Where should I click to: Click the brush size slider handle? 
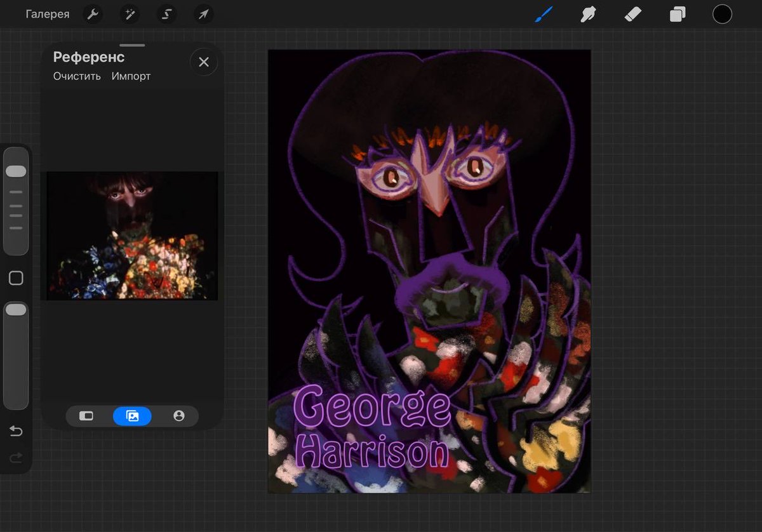[16, 171]
